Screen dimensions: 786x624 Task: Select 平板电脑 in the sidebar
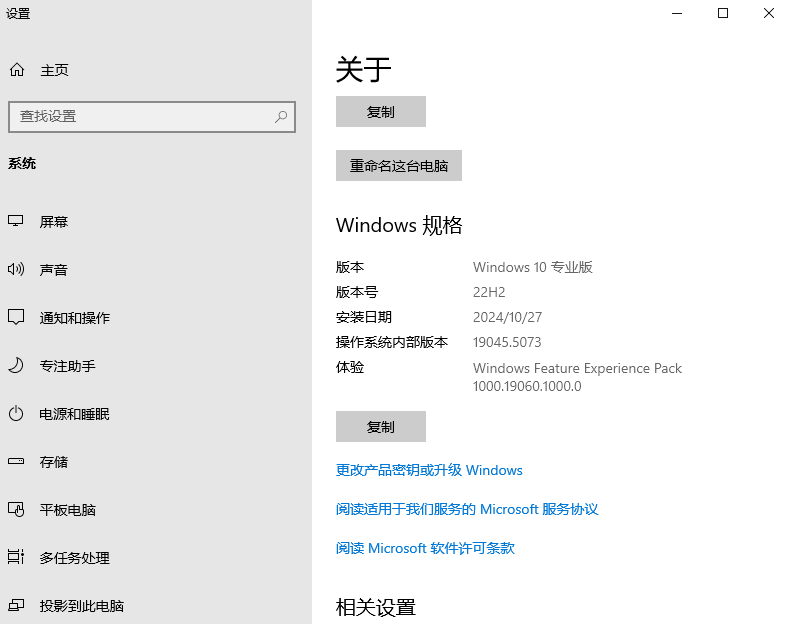(x=68, y=510)
